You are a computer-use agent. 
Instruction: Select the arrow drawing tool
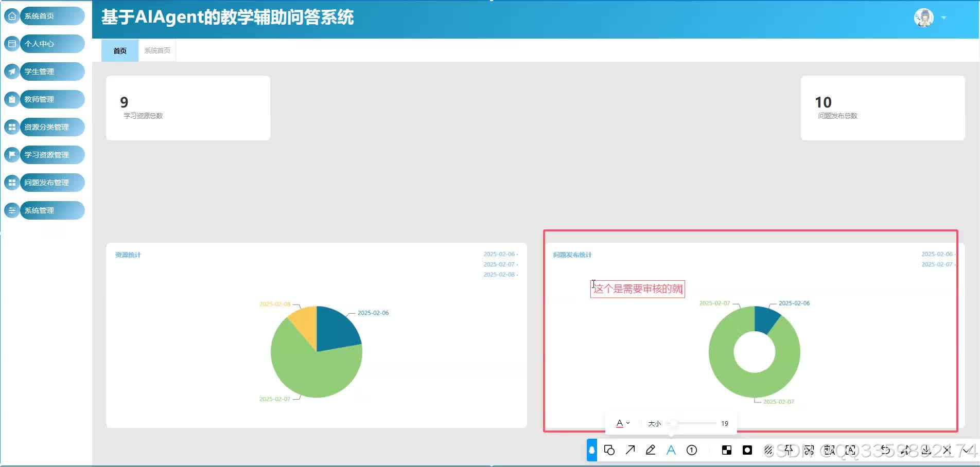[630, 450]
